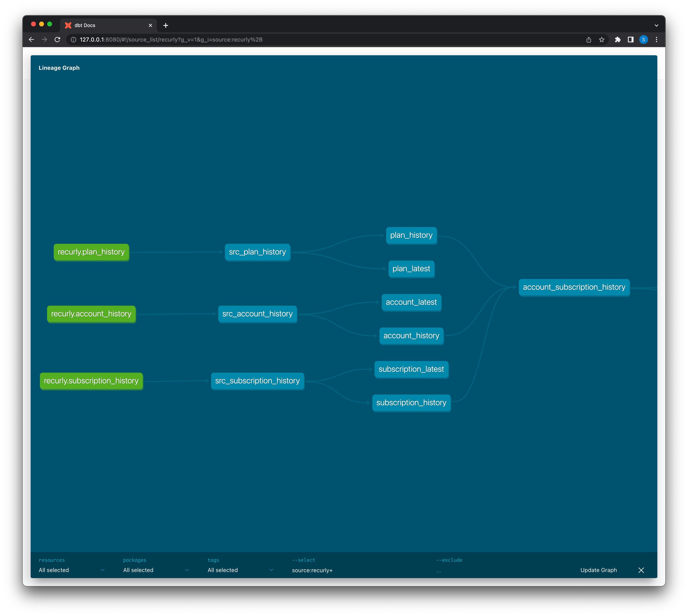Select the recurly.plan_history source node

click(x=91, y=252)
